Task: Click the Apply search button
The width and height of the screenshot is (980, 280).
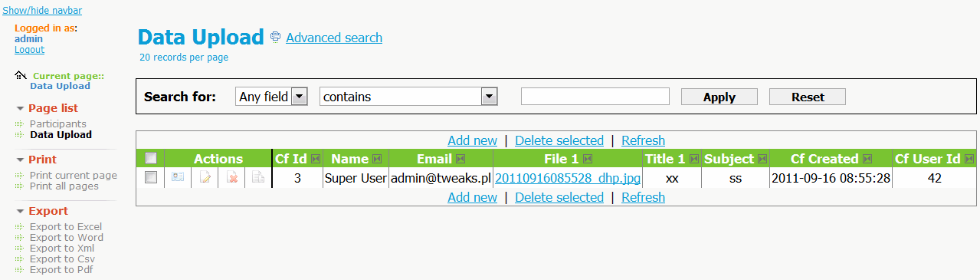Action: (x=719, y=97)
